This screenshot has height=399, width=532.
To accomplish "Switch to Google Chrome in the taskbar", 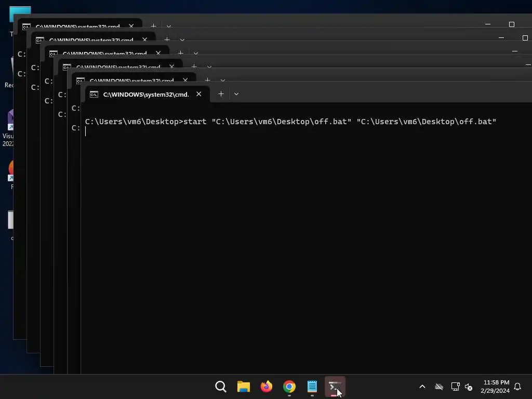I will [x=289, y=387].
